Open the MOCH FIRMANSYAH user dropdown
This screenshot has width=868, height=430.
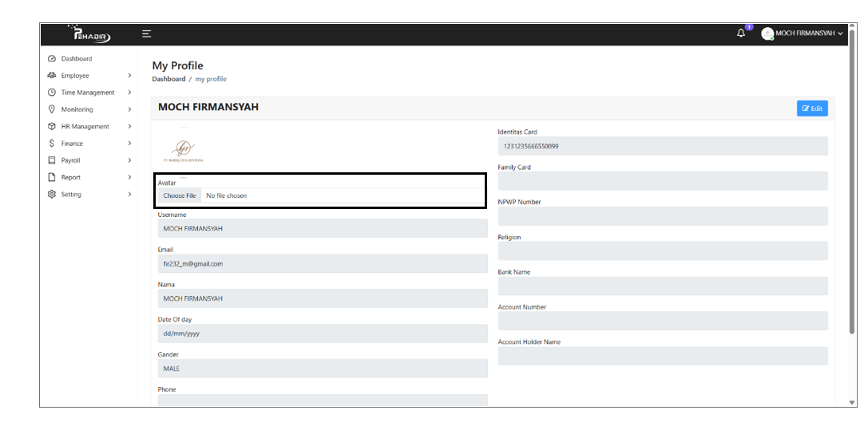click(x=803, y=34)
